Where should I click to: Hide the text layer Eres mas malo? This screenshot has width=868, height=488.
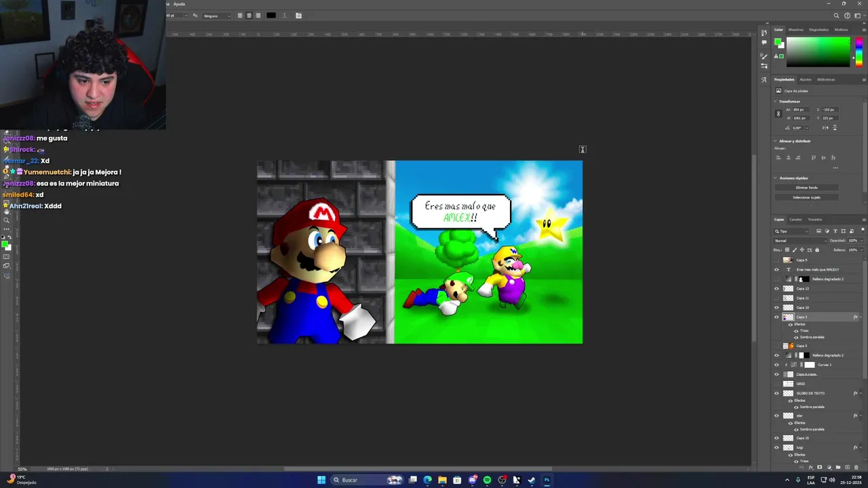coord(777,270)
